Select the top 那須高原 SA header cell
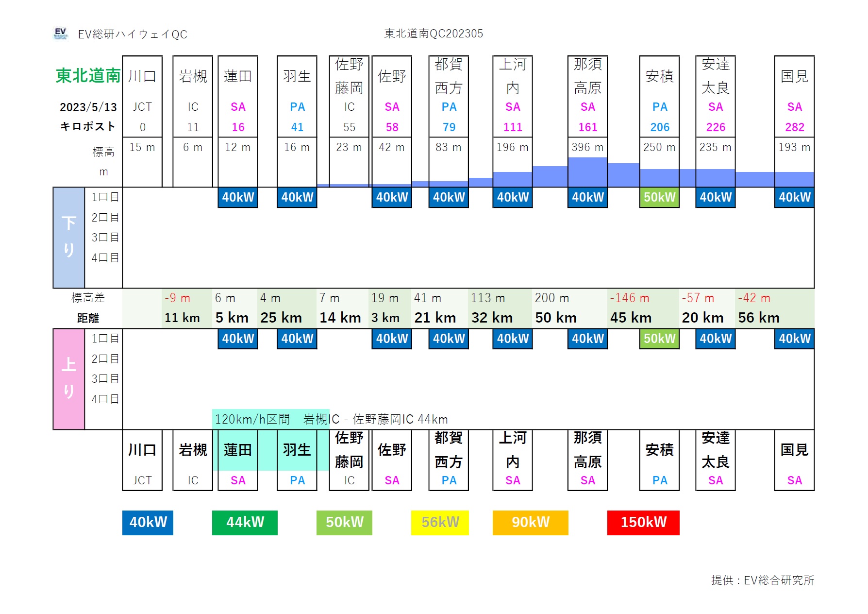 [587, 96]
